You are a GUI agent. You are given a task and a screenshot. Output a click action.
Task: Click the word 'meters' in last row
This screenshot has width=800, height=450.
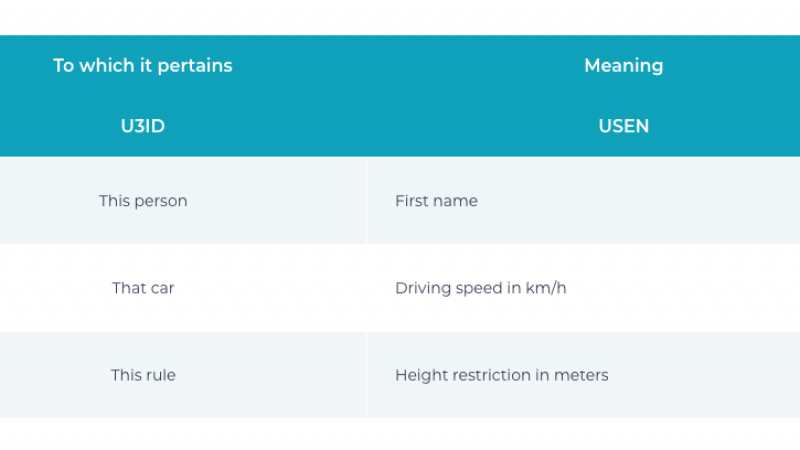(582, 375)
